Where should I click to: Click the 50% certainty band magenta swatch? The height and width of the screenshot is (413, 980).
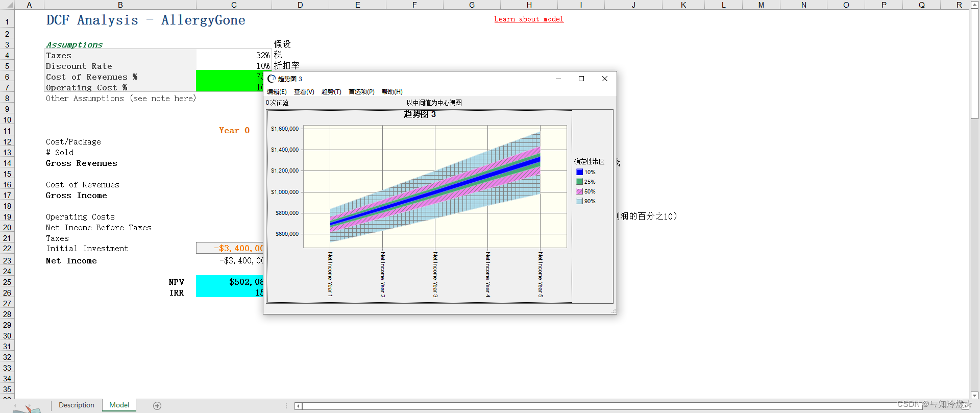point(580,191)
